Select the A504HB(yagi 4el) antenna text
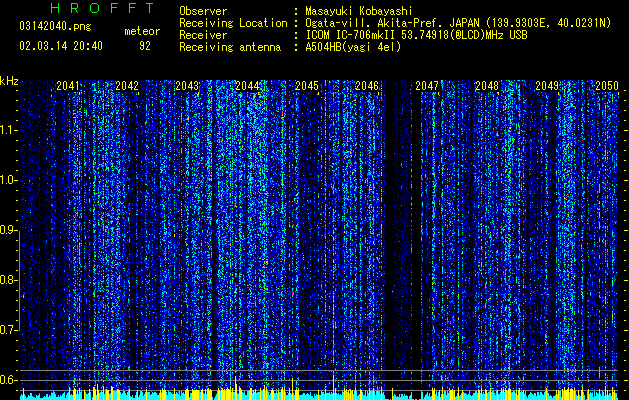 (353, 47)
